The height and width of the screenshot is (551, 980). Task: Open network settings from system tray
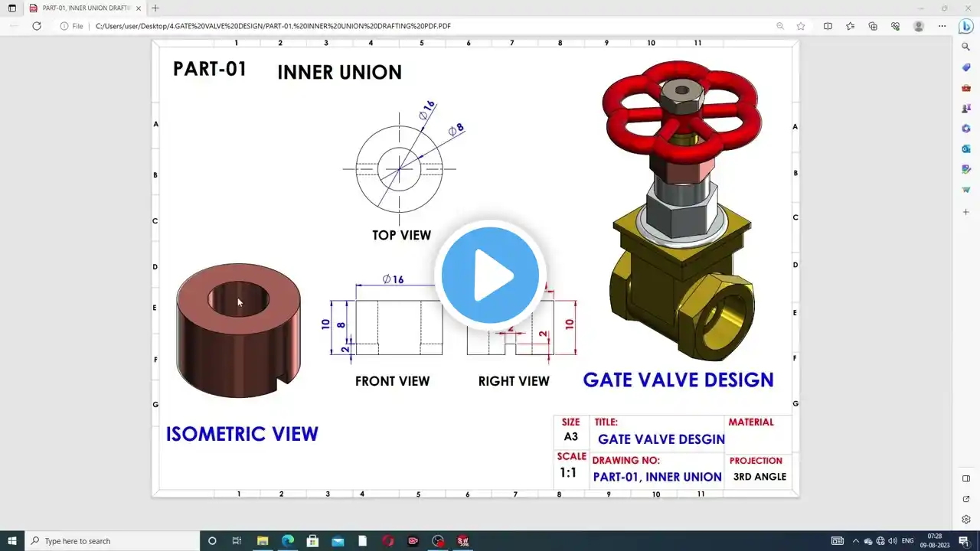[880, 541]
